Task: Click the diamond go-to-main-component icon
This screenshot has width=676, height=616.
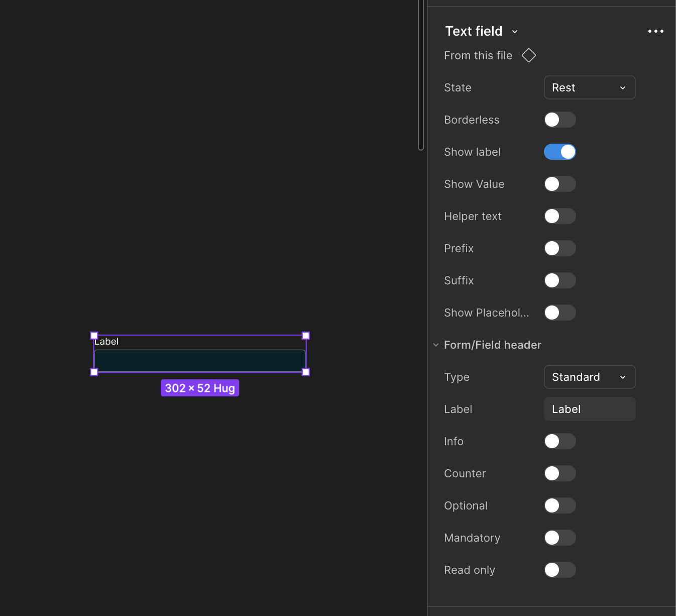Action: pyautogui.click(x=528, y=55)
